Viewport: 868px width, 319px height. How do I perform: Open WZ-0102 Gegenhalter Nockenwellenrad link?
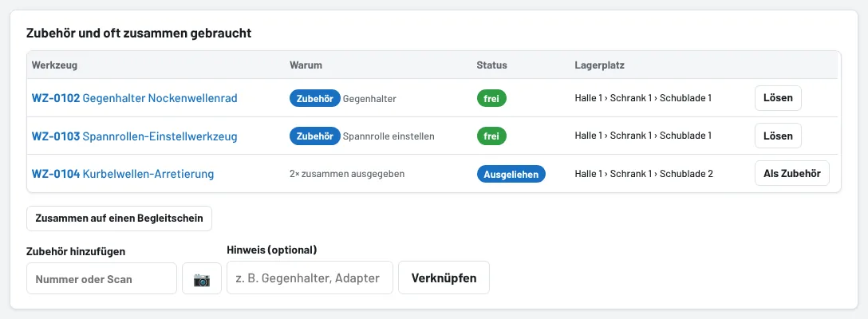[x=135, y=98]
